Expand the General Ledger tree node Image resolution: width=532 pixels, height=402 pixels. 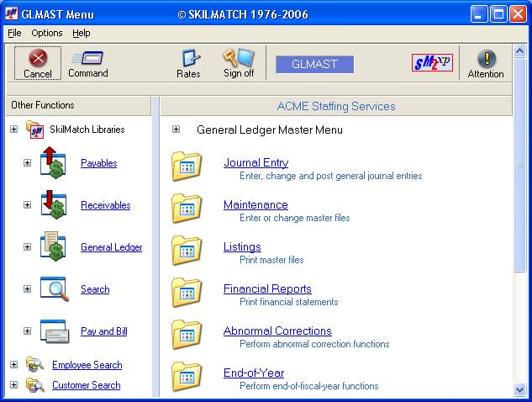27,247
